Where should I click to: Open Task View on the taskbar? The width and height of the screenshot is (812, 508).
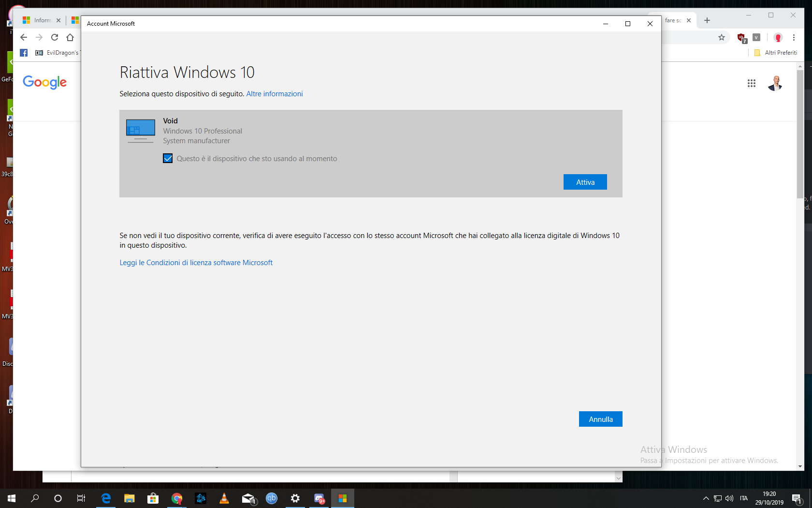(x=81, y=498)
